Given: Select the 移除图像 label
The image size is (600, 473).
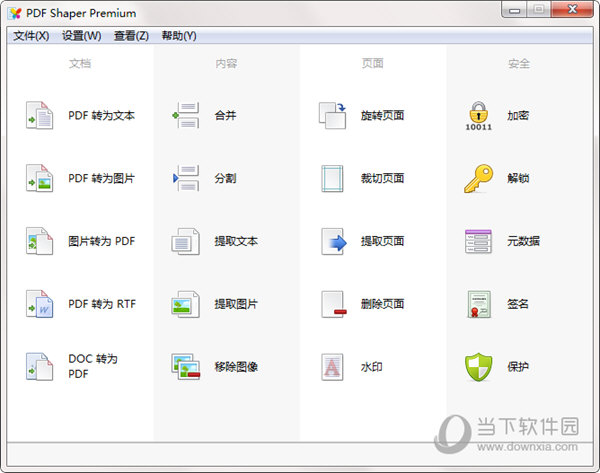Looking at the screenshot, I should [236, 367].
